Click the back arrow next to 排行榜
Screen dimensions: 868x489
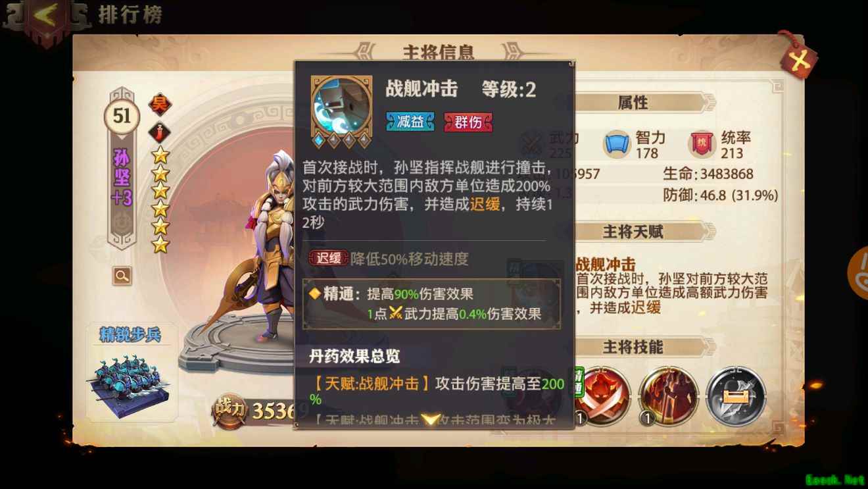47,16
